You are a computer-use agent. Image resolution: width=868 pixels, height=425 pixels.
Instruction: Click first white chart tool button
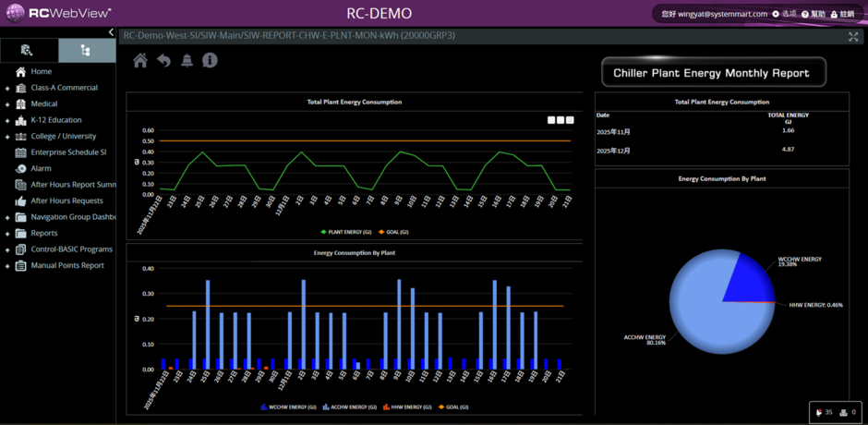tap(551, 120)
